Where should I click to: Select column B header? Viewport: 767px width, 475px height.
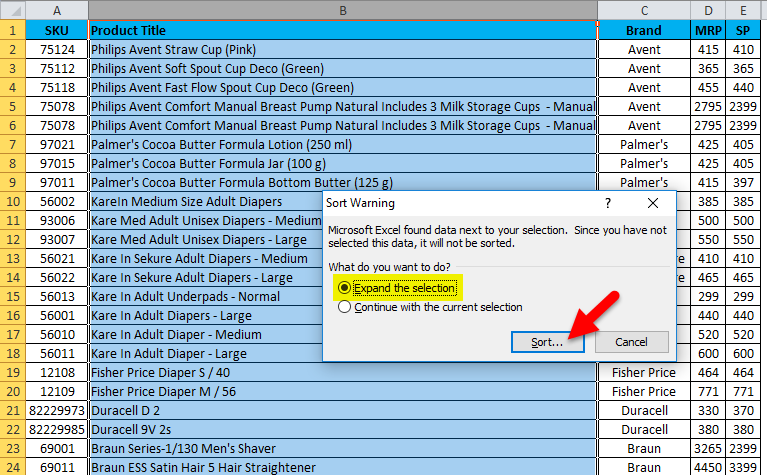point(342,10)
